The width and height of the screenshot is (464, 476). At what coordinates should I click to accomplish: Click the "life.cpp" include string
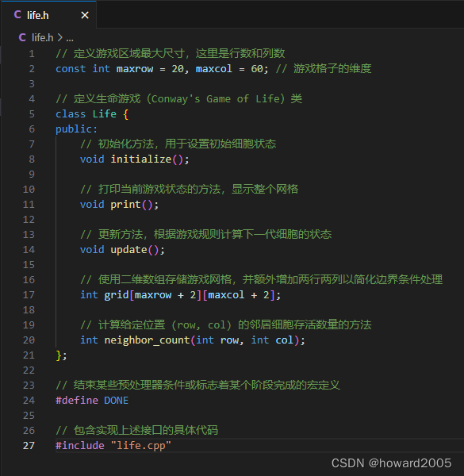(x=141, y=446)
